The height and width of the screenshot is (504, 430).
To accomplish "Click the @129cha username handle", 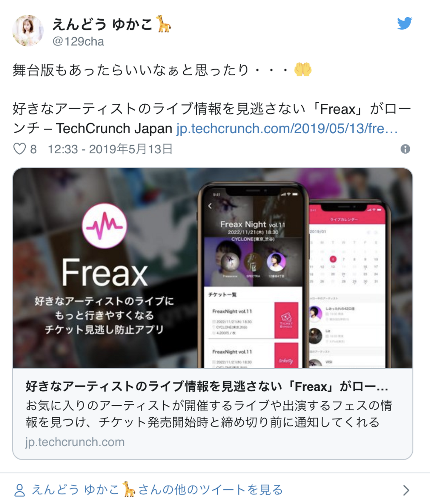I will coord(78,42).
